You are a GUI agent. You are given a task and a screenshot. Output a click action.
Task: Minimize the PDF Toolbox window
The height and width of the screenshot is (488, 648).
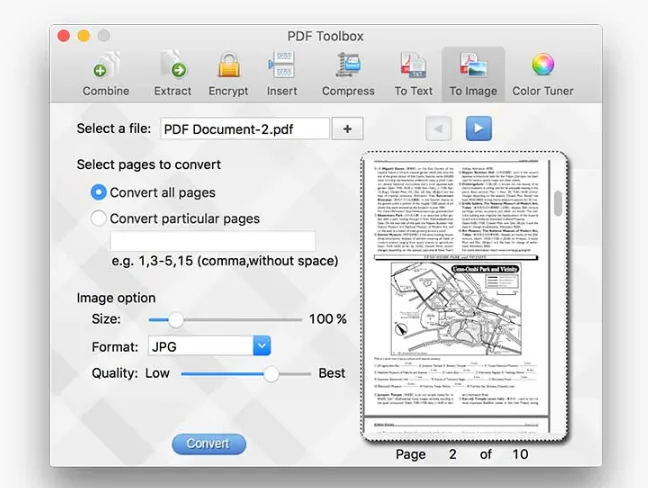(84, 36)
